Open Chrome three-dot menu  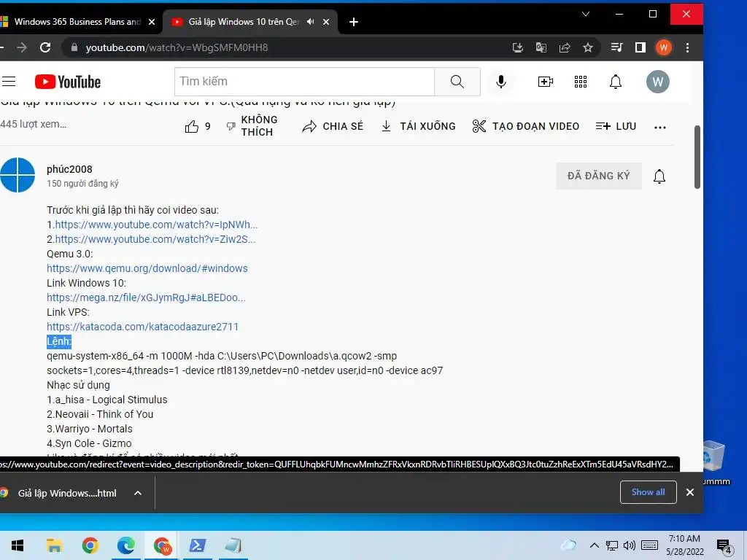(687, 47)
